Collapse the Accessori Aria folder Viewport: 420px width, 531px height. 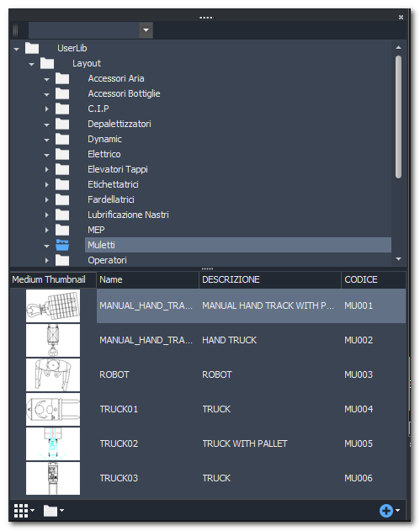(47, 79)
